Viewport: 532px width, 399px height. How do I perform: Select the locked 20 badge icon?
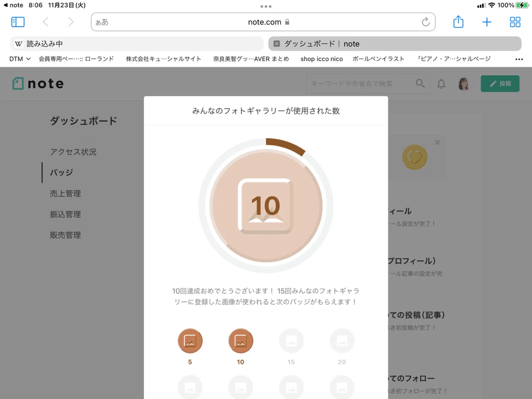pyautogui.click(x=342, y=341)
